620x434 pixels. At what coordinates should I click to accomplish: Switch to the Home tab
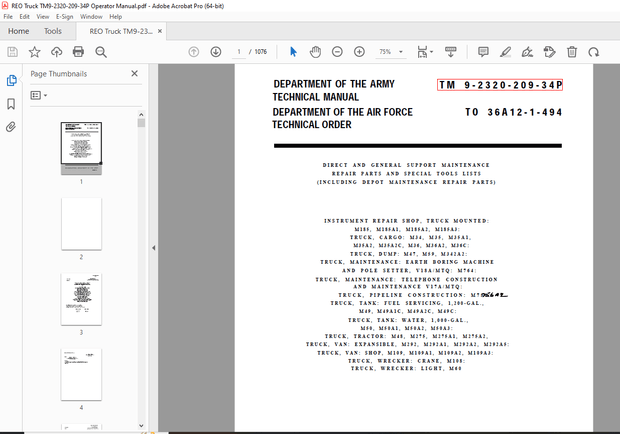click(x=19, y=31)
